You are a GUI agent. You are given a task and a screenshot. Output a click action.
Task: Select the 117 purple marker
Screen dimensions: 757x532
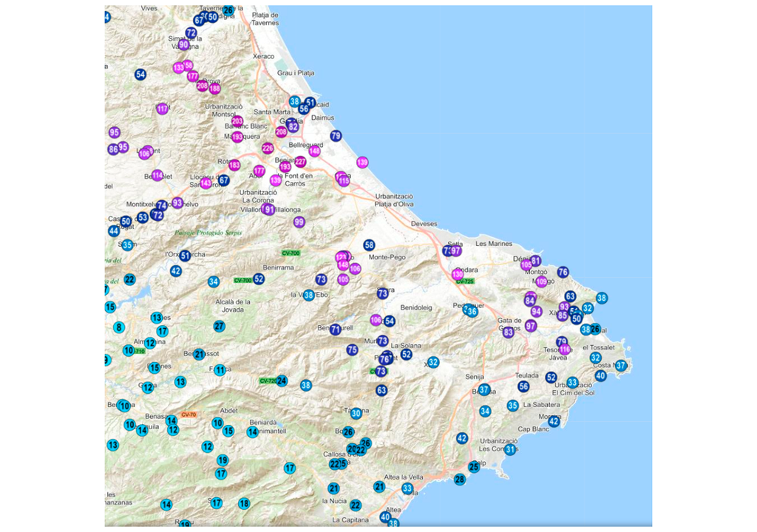click(162, 109)
